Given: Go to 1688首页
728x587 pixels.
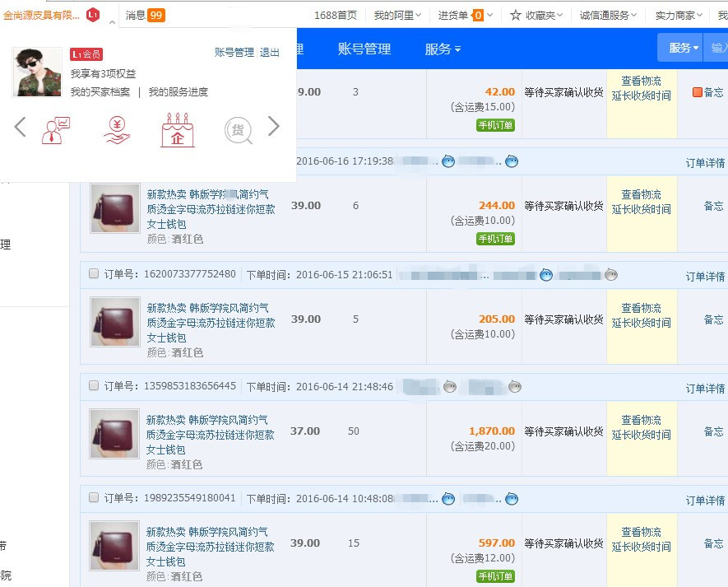Looking at the screenshot, I should point(336,16).
